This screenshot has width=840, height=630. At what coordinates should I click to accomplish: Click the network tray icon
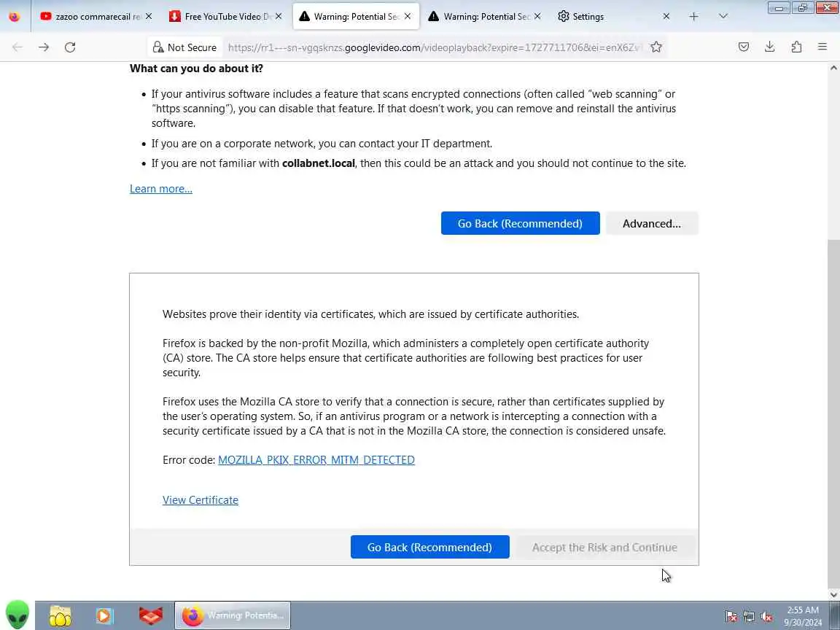749,617
